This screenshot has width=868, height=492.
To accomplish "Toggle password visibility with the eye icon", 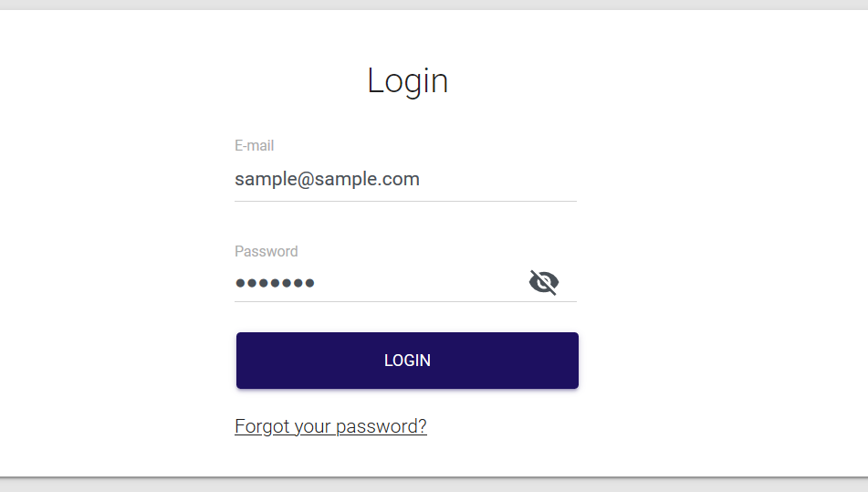I will click(x=544, y=283).
